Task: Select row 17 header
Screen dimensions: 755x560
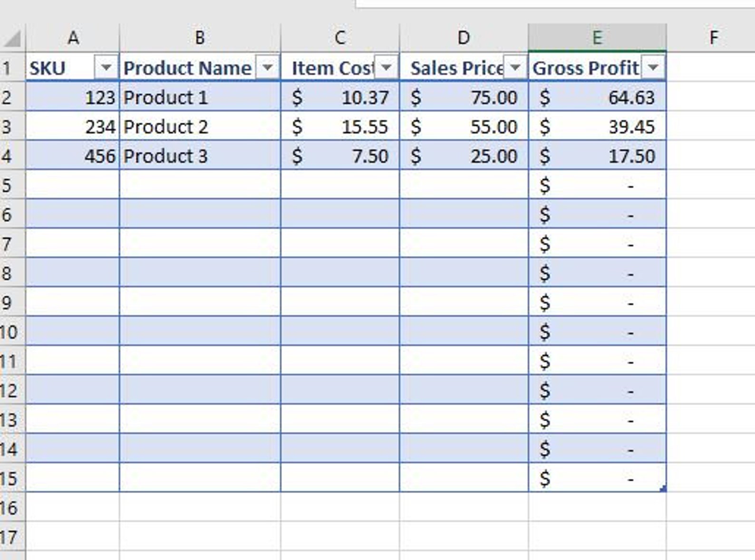Action: (12, 537)
